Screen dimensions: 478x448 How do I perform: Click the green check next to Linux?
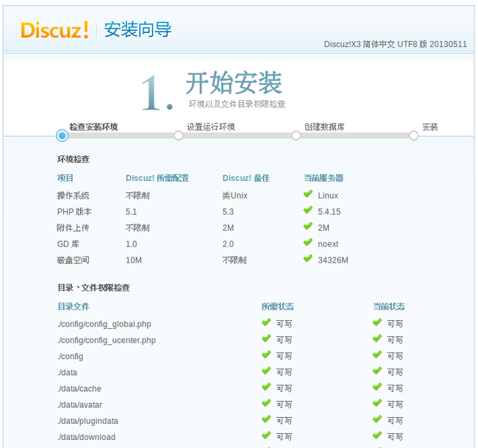[x=308, y=193]
